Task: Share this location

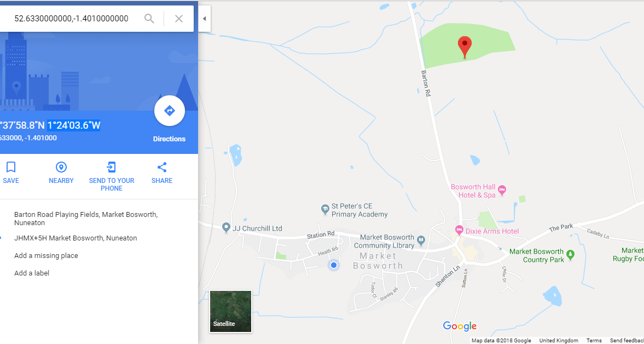Action: tap(162, 167)
